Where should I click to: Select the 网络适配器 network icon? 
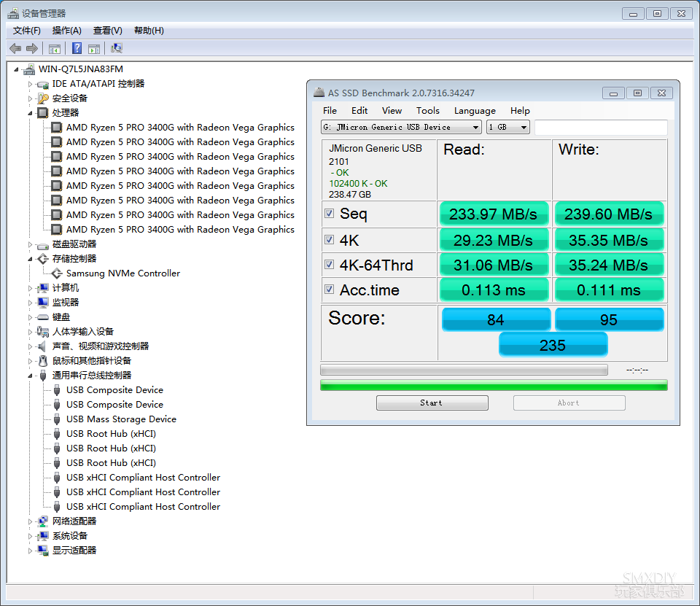43,521
